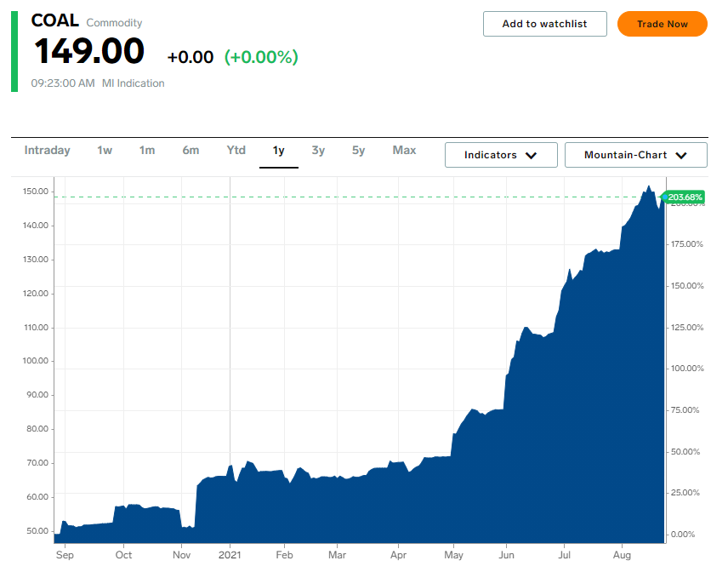728x572 pixels.
Task: Show the 6m chart period
Action: [191, 151]
